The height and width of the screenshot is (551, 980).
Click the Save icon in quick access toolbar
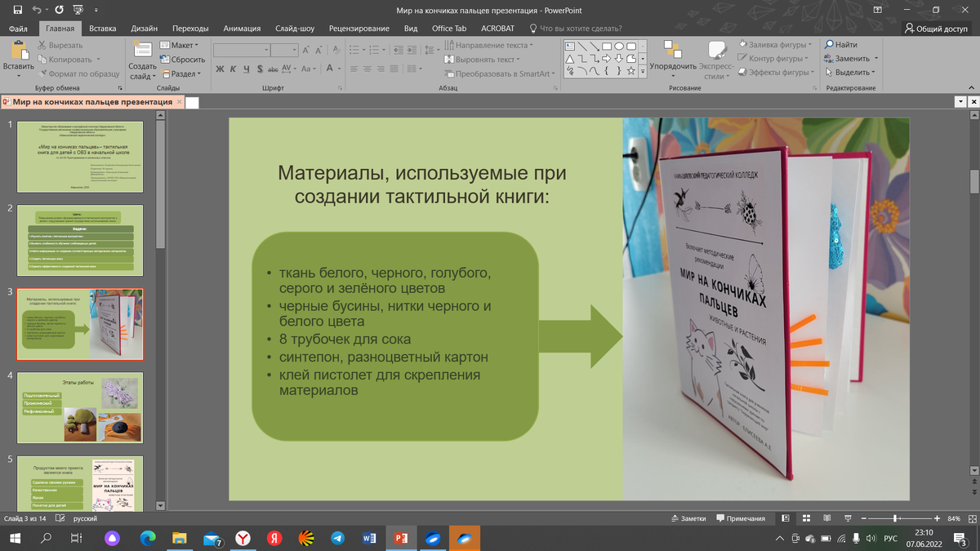pos(18,10)
